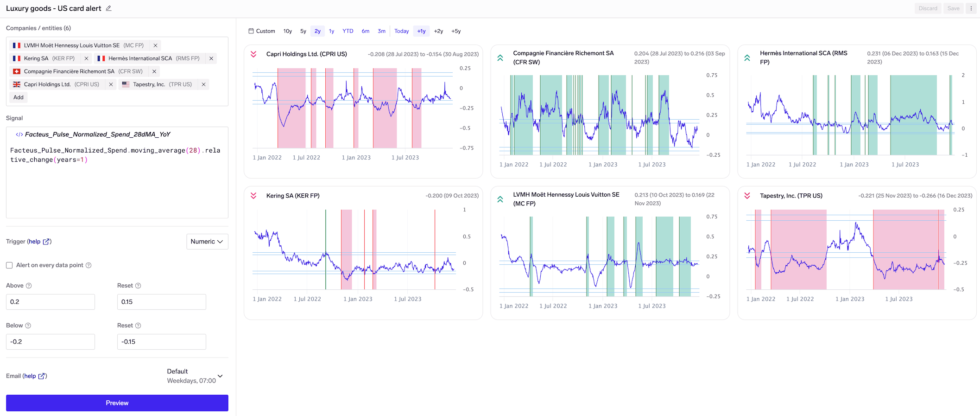The height and width of the screenshot is (416, 980).
Task: Click the Custom date range option
Action: pos(262,31)
